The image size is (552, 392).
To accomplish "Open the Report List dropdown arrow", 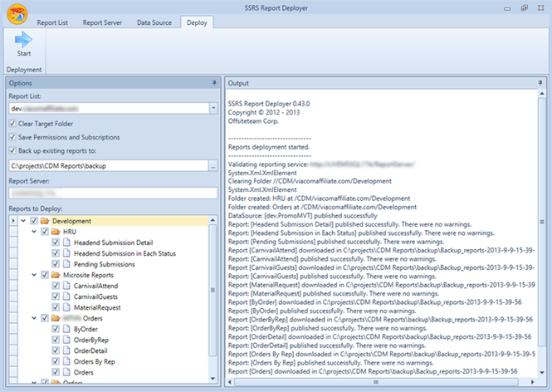I will click(x=213, y=108).
